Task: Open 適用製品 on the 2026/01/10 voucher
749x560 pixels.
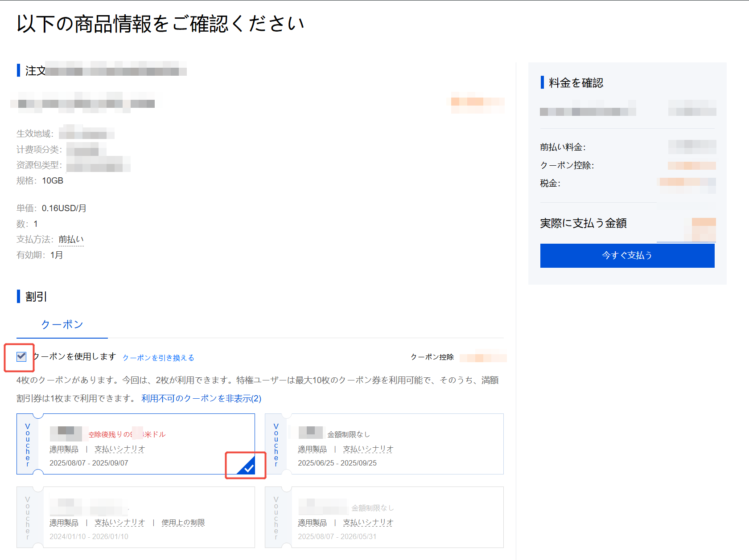Action: pos(64,523)
